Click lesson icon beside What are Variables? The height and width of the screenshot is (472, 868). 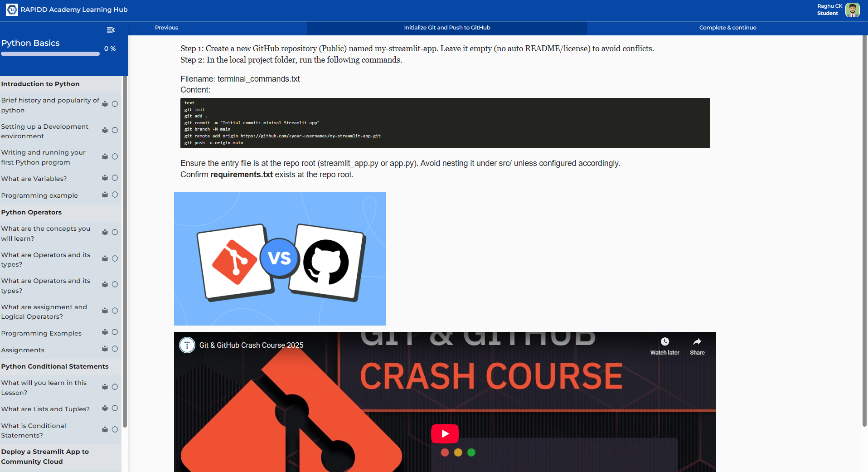click(105, 178)
